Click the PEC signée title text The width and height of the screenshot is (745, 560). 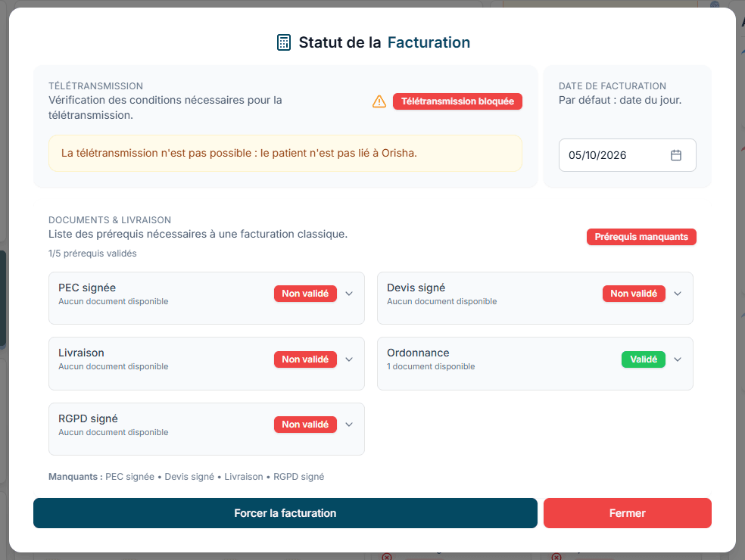tap(87, 288)
